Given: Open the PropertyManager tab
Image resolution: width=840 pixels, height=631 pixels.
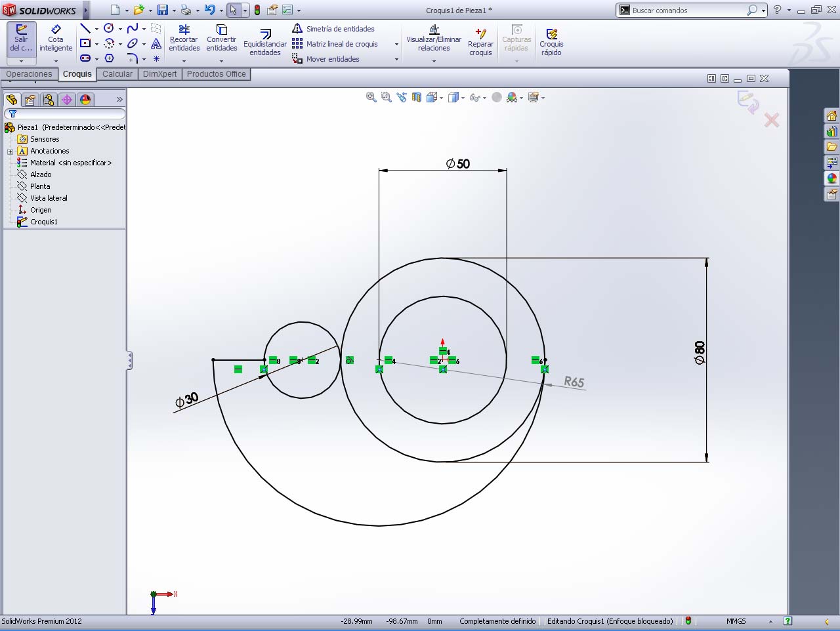Looking at the screenshot, I should [x=30, y=100].
